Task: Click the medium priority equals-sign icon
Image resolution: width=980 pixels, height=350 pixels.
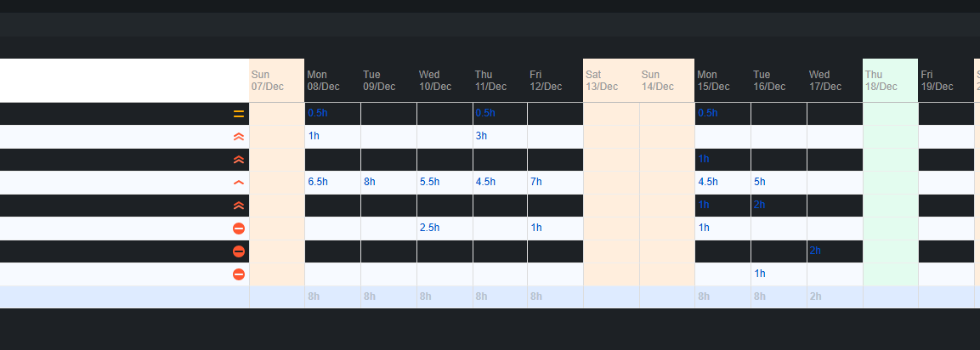Action: point(238,114)
